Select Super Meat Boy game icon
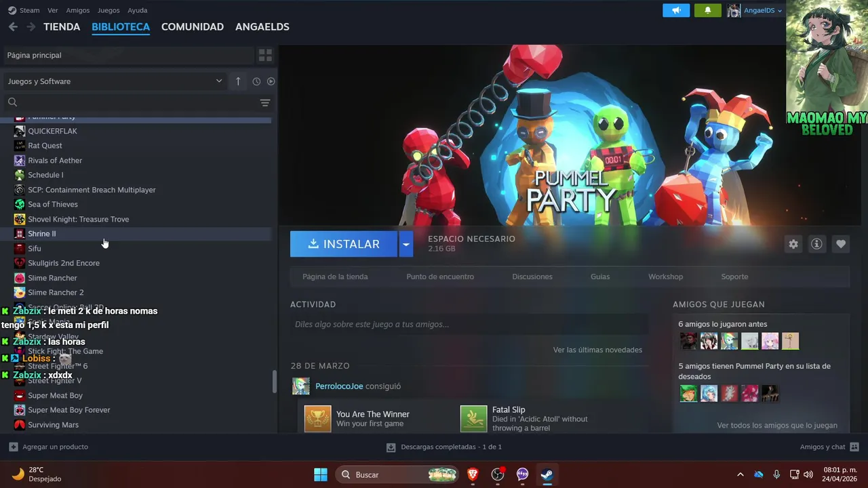868x488 pixels. [20, 395]
